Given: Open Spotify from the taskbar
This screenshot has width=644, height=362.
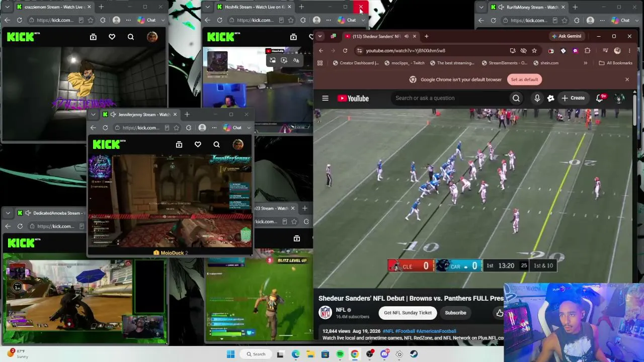Looking at the screenshot, I should 340,354.
